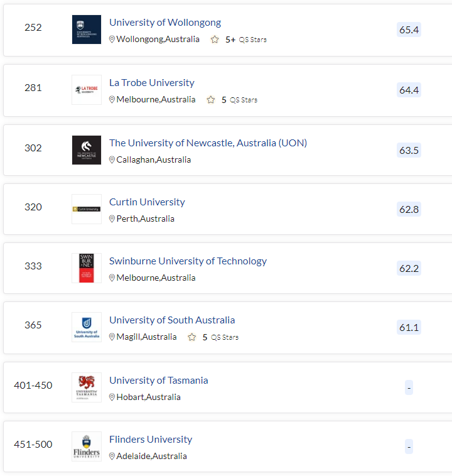The height and width of the screenshot is (476, 452).
Task: Open Swinburne University of Technology link
Action: pos(188,261)
